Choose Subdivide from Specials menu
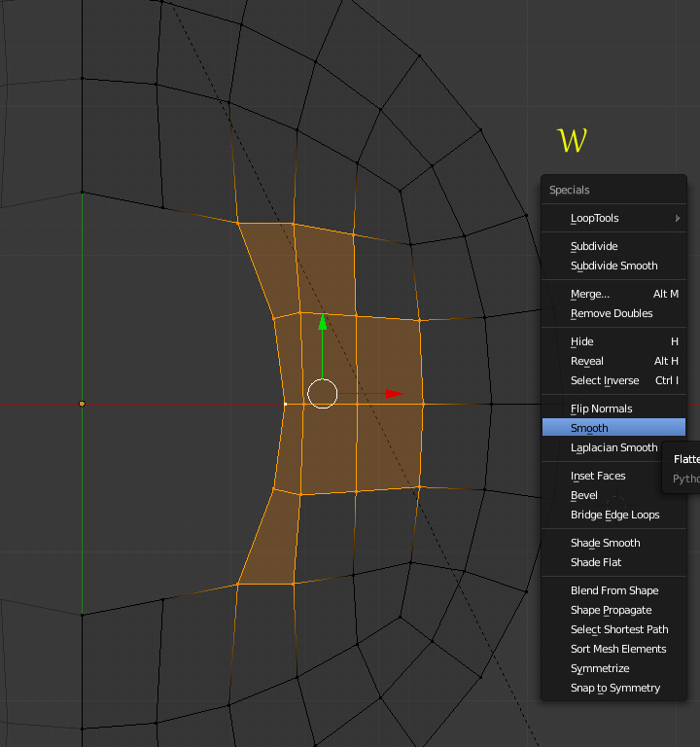700x747 pixels. click(613, 246)
